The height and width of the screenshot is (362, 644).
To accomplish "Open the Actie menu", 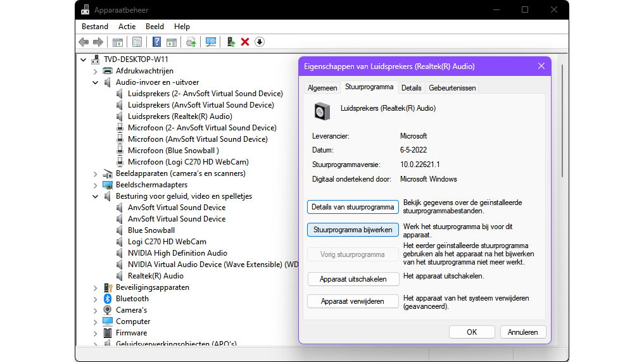I will 127,27.
